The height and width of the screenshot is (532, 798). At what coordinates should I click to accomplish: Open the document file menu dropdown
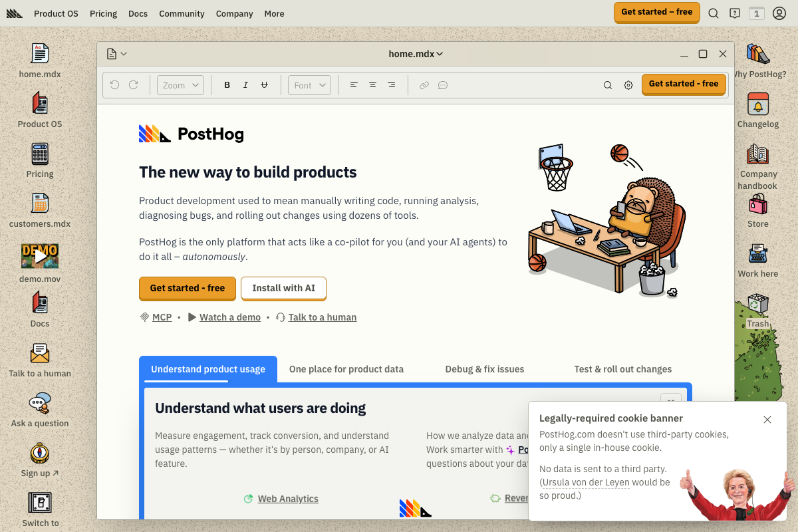point(116,54)
